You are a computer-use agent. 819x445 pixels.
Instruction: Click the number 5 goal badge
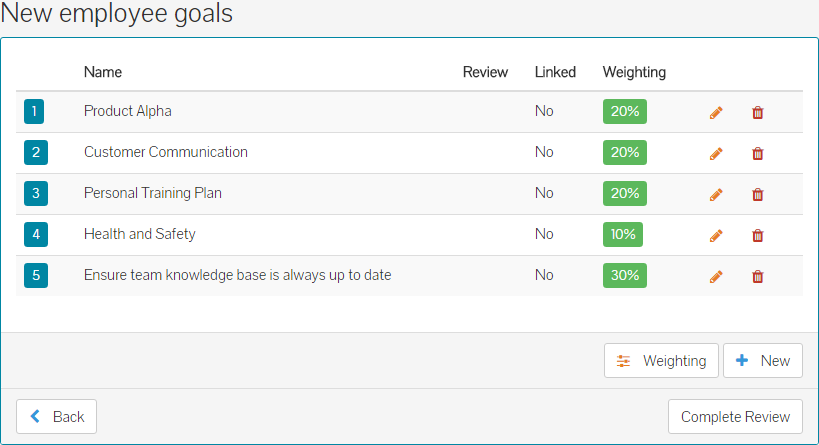pyautogui.click(x=35, y=276)
